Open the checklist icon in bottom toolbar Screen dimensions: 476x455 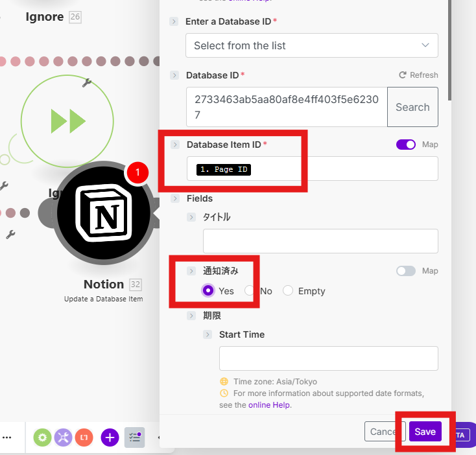134,437
